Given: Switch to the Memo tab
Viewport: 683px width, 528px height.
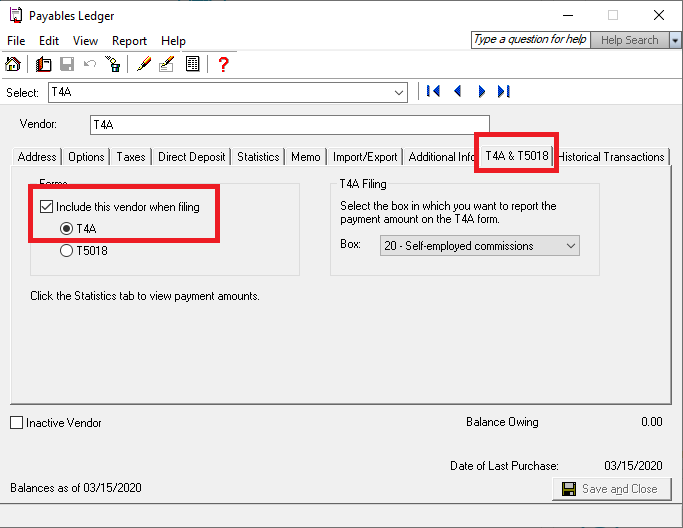Looking at the screenshot, I should point(306,157).
